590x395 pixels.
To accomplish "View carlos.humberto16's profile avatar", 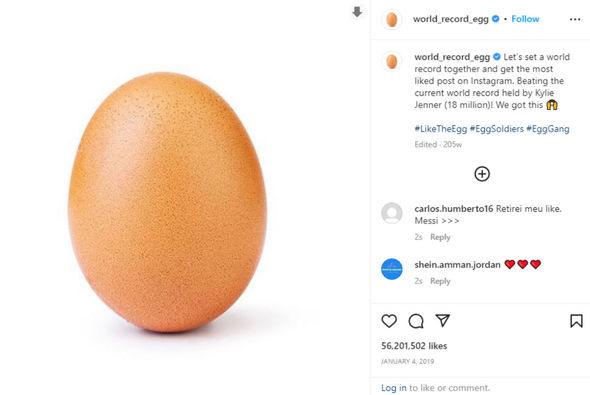I will pos(392,213).
